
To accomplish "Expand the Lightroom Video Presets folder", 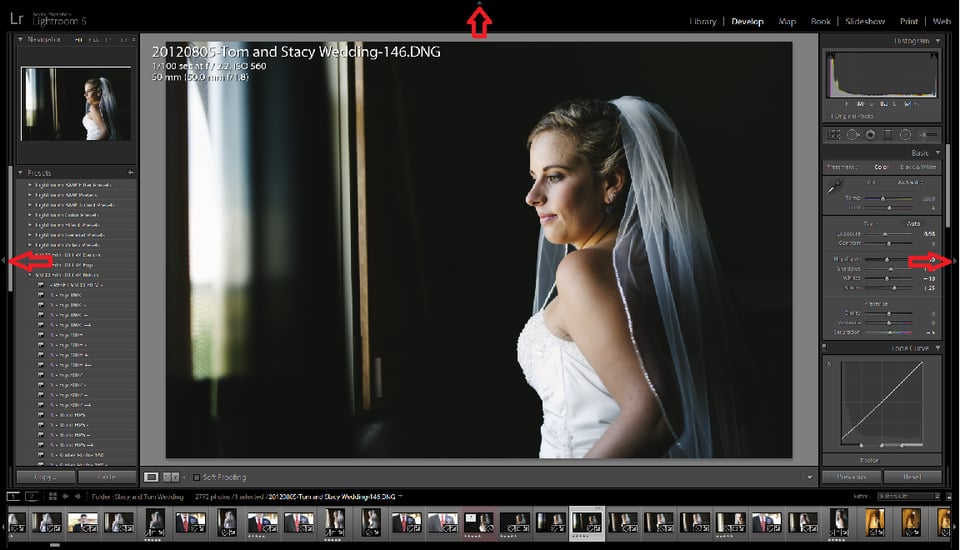I will coord(29,245).
